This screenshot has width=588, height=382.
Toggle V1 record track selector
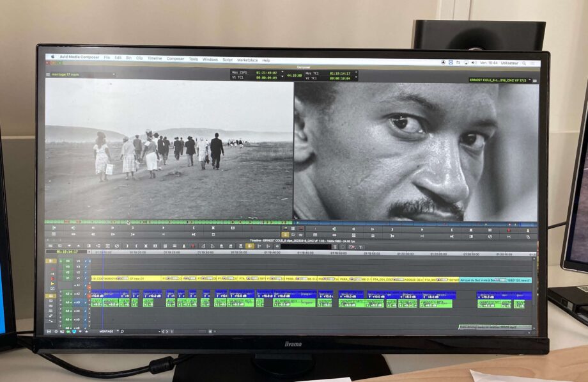click(x=79, y=278)
